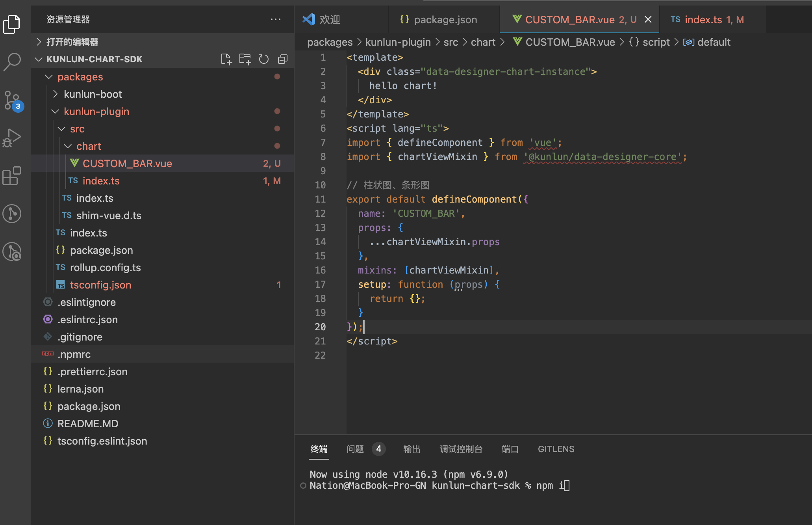Click the default breadcrumb symbol
This screenshot has height=525, width=812.
707,42
